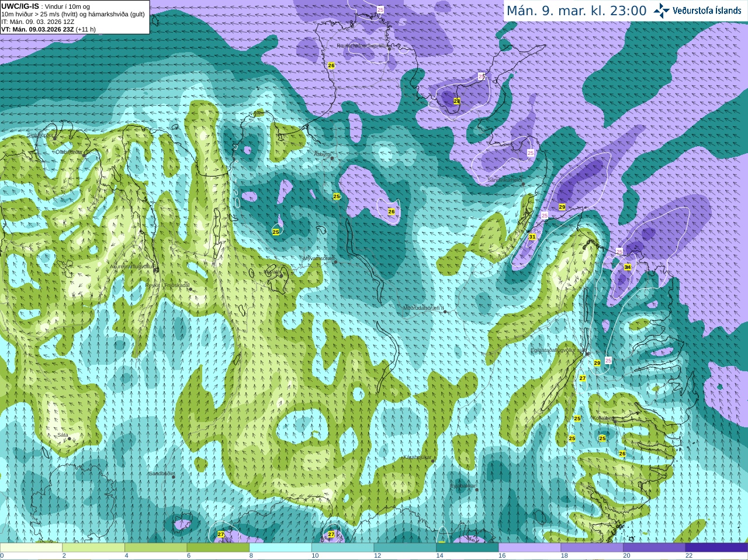Viewport: 748px width, 560px height.
Task: Click the Kollaleira station label
Action: click(602, 419)
